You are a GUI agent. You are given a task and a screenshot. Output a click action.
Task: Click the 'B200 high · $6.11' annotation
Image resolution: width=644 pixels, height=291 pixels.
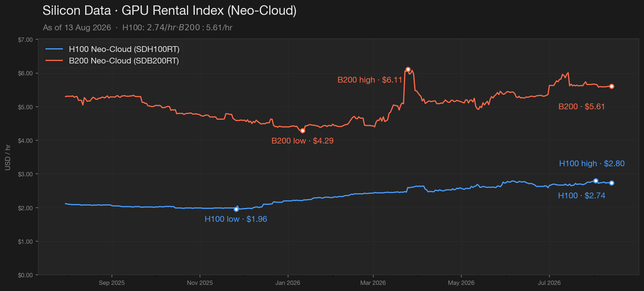[370, 80]
